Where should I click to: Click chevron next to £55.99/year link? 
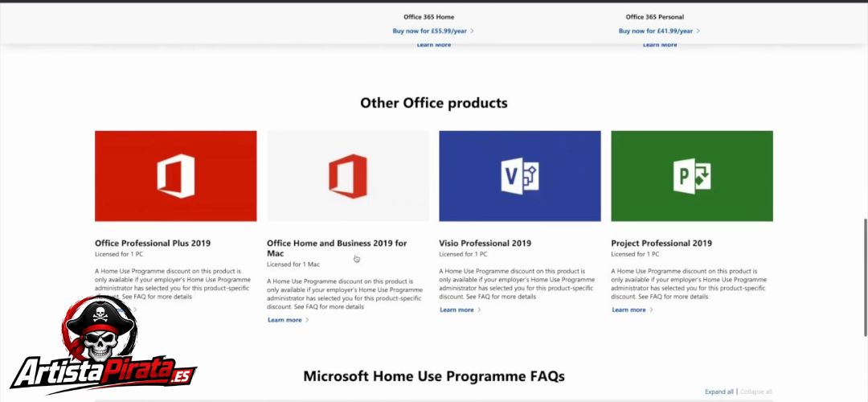pyautogui.click(x=473, y=31)
